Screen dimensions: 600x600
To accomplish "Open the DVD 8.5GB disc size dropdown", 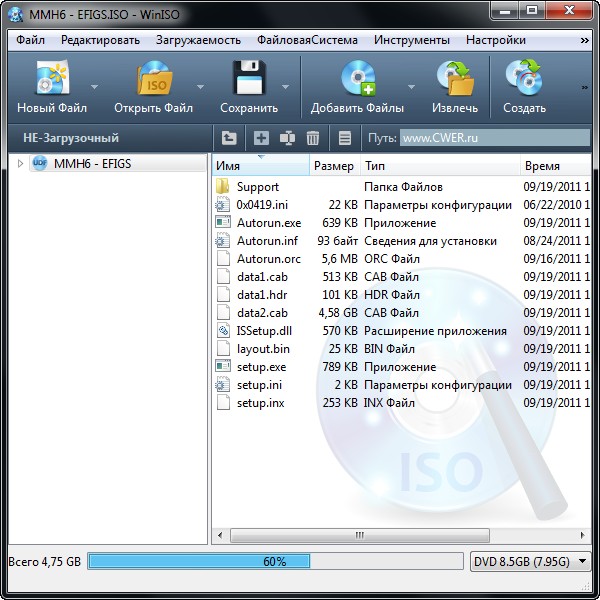I will click(531, 562).
